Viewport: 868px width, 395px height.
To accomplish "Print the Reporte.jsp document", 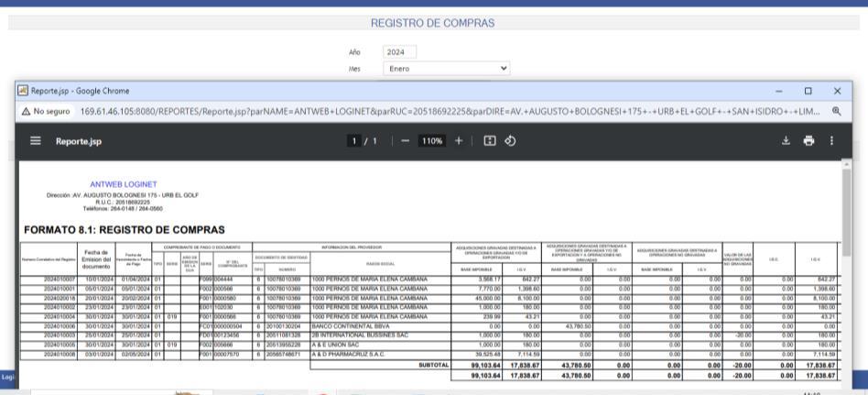I will coord(808,141).
